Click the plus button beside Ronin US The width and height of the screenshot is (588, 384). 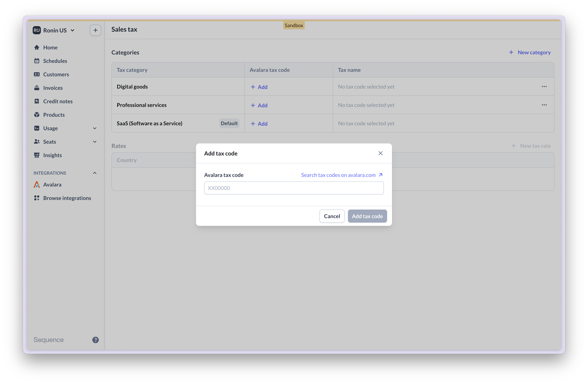(x=95, y=30)
